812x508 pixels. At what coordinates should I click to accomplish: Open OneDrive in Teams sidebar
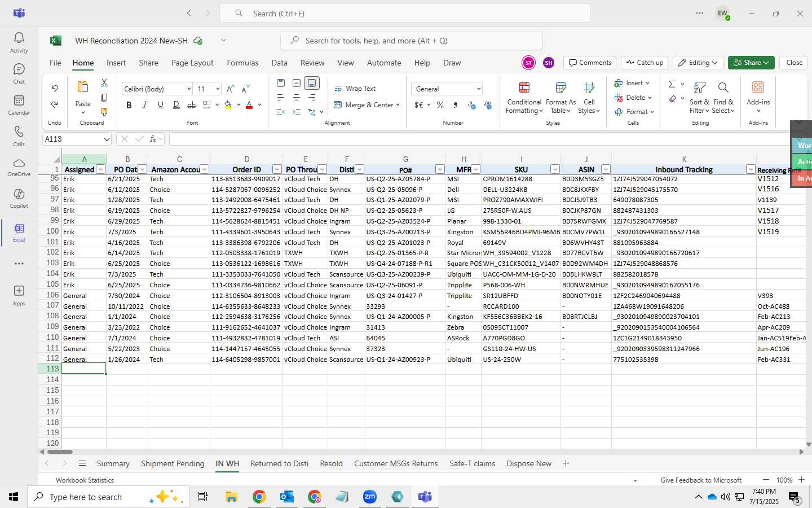pos(19,167)
